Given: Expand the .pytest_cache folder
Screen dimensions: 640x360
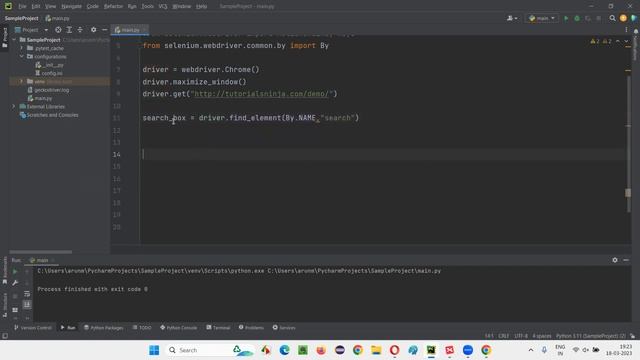Looking at the screenshot, I should coord(22,48).
